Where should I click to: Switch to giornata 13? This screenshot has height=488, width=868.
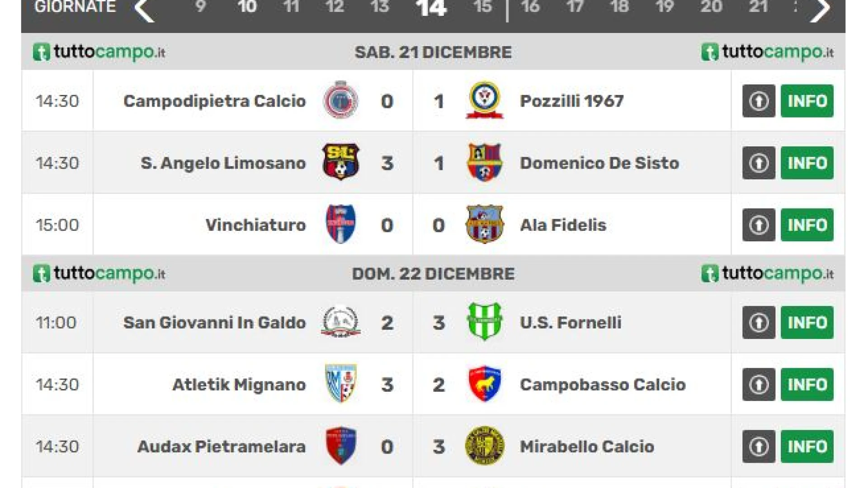click(x=380, y=7)
